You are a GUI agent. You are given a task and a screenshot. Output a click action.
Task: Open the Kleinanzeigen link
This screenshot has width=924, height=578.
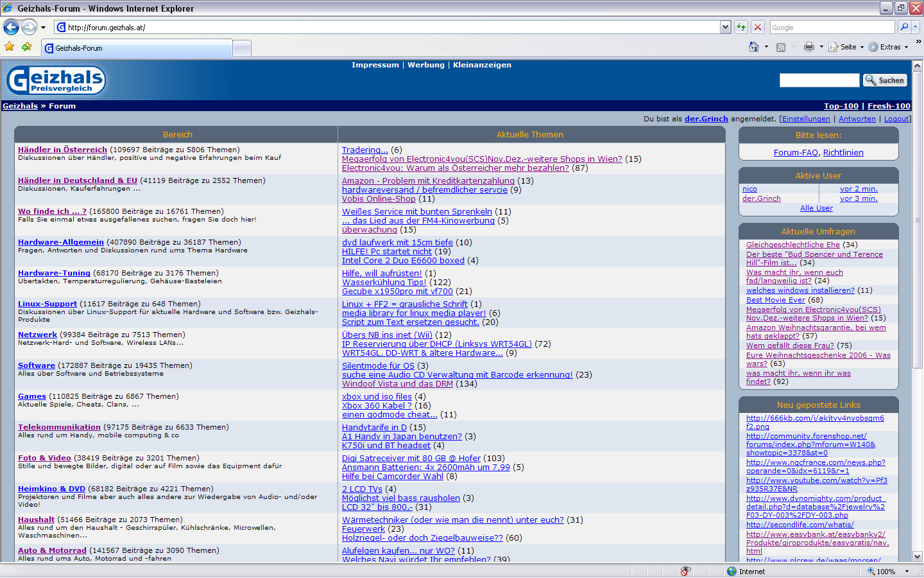click(482, 65)
